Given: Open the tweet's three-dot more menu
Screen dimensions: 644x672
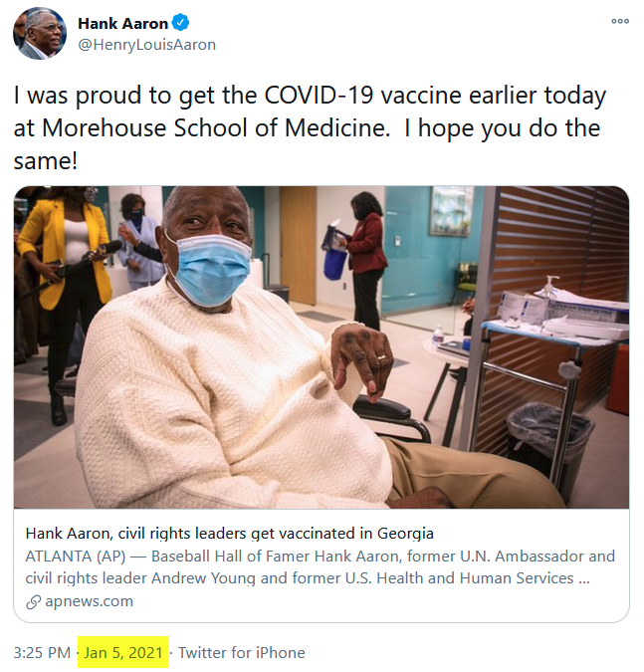Looking at the screenshot, I should point(620,21).
